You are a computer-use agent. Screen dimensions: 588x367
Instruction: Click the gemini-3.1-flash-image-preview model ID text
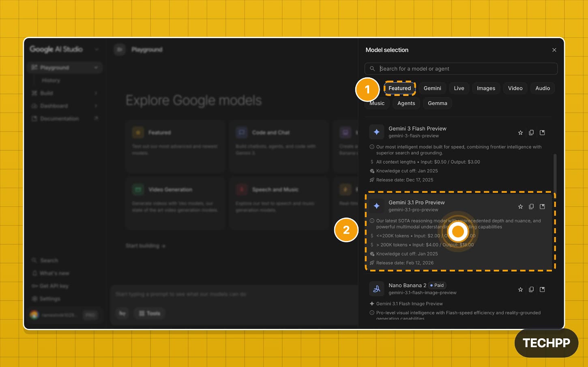coord(423,292)
